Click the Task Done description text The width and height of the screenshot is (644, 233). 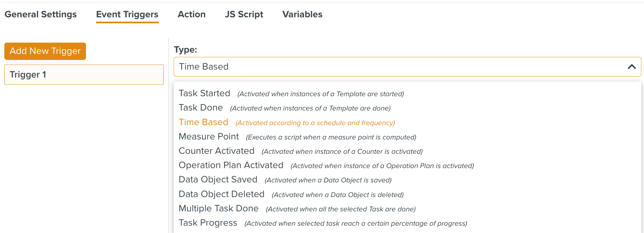click(310, 109)
